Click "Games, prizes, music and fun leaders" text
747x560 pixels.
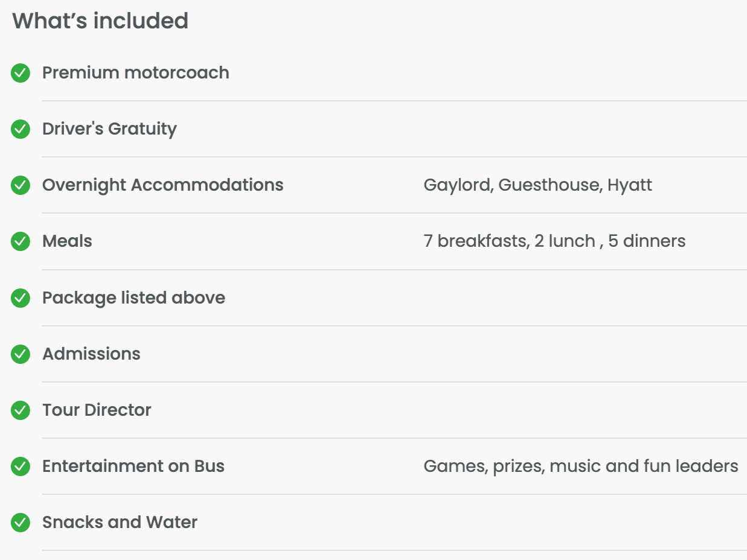(x=581, y=466)
